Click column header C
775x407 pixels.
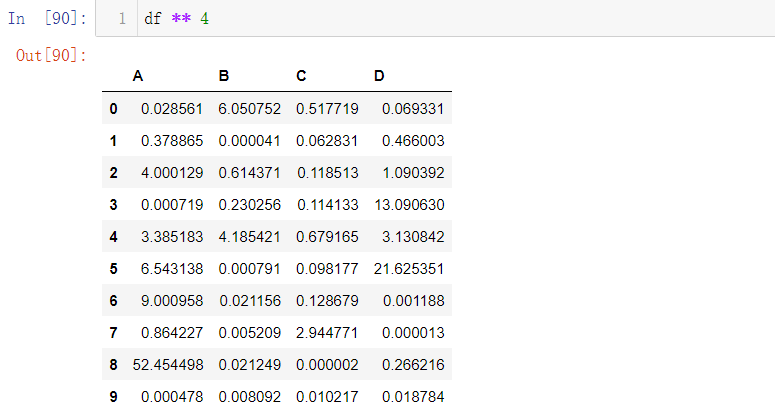[301, 76]
